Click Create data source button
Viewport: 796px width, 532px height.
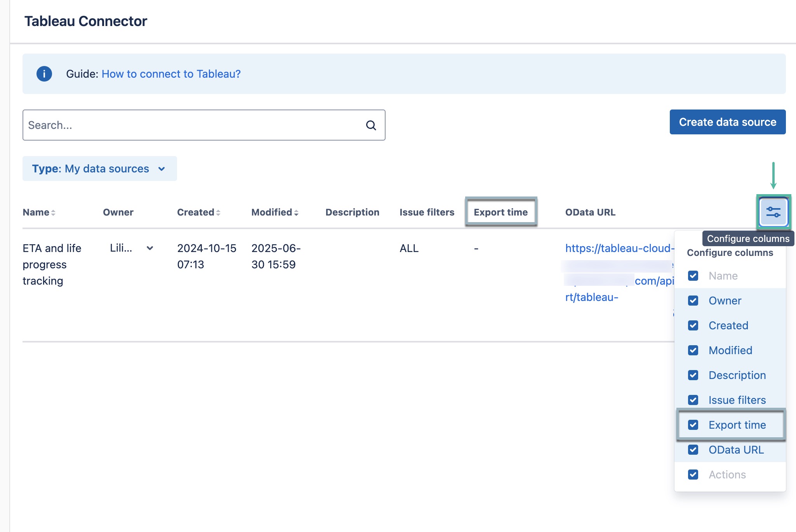point(727,122)
